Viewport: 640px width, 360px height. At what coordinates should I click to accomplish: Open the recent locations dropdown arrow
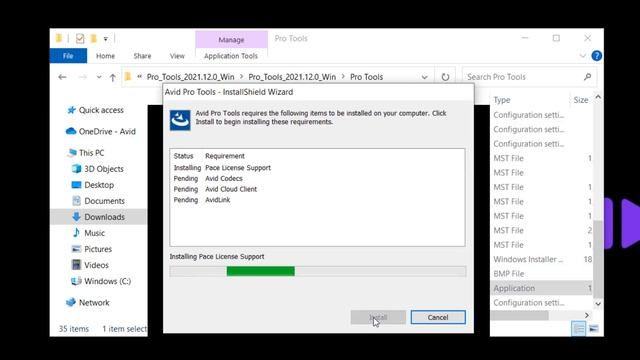[x=99, y=77]
